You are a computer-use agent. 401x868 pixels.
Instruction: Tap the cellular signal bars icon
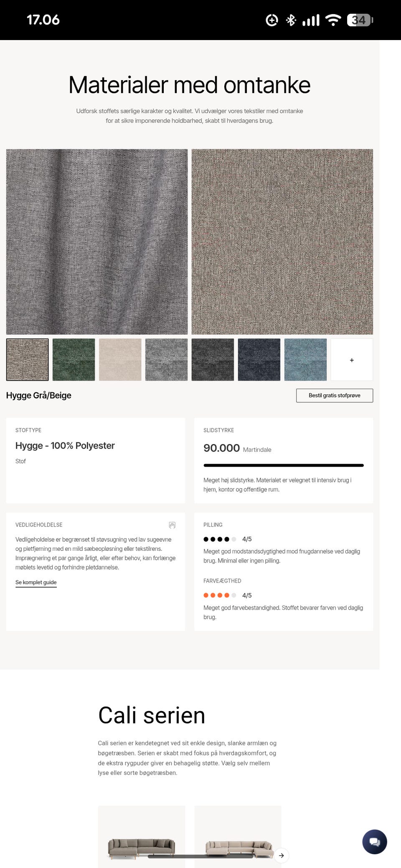(x=311, y=20)
